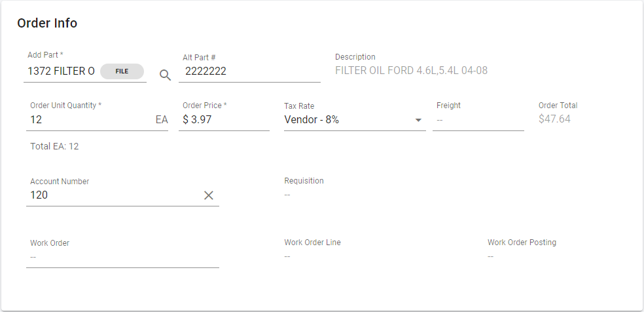Click the Account Number input
The width and height of the screenshot is (644, 312).
pyautogui.click(x=111, y=195)
